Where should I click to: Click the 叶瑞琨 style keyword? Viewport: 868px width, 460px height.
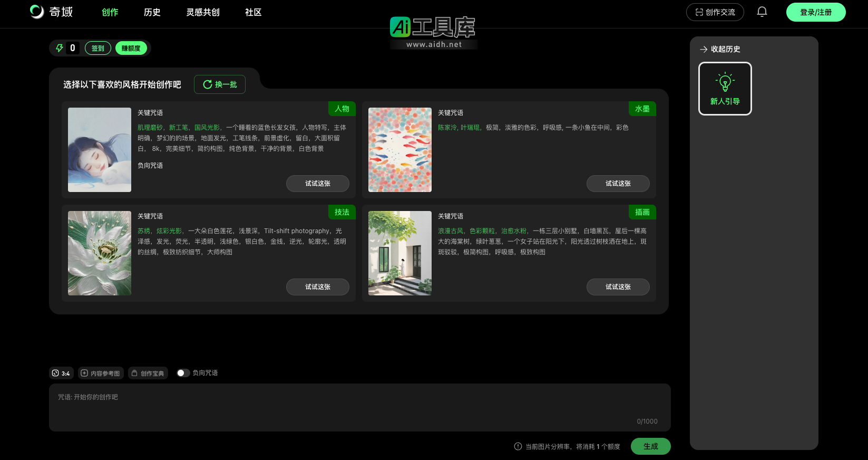coord(470,128)
